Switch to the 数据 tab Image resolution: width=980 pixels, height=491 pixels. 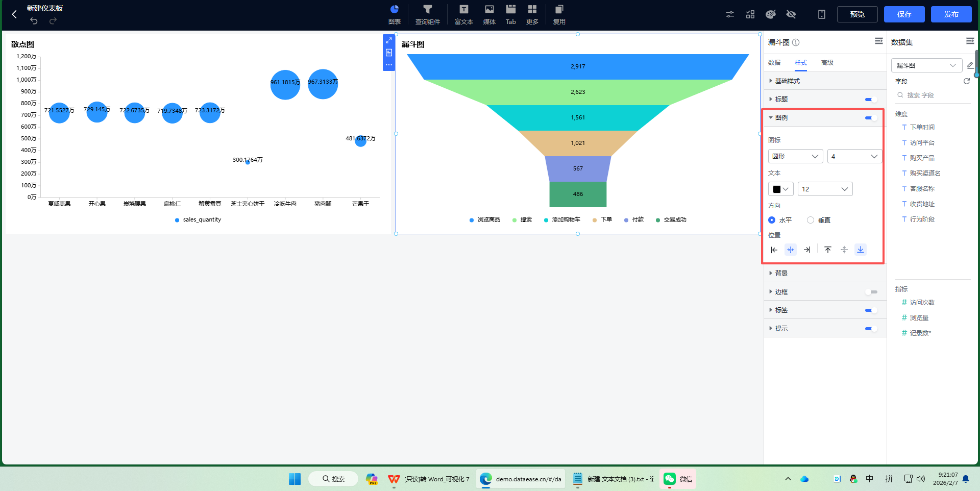[x=774, y=63]
